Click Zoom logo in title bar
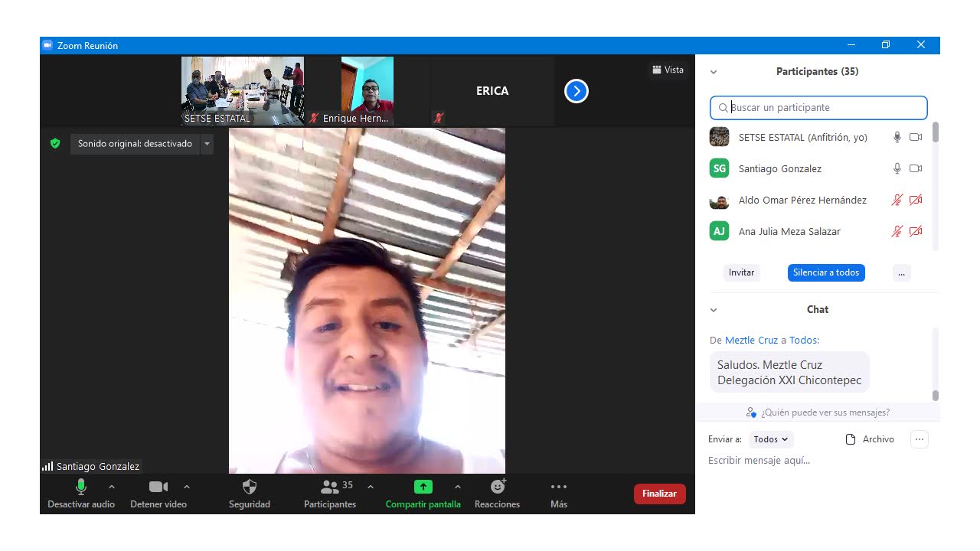Screen dimensions: 980x551 click(47, 45)
